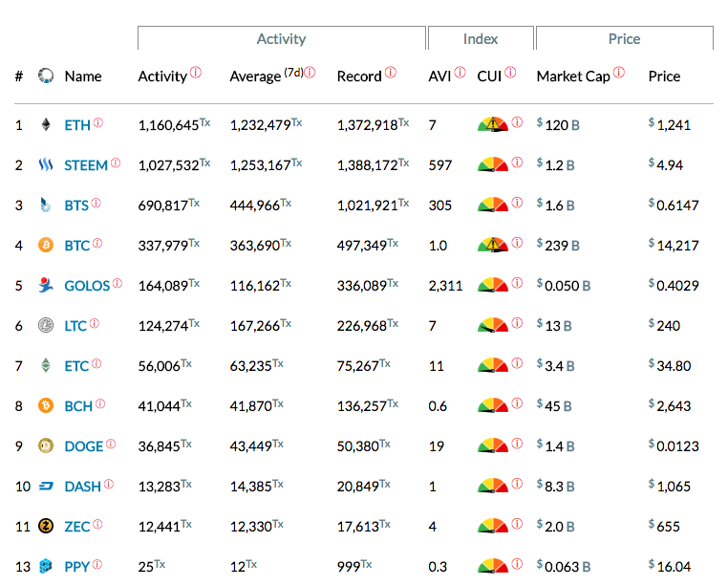Image resolution: width=728 pixels, height=586 pixels.
Task: Click the BTS average value 444,966
Action: (x=261, y=205)
